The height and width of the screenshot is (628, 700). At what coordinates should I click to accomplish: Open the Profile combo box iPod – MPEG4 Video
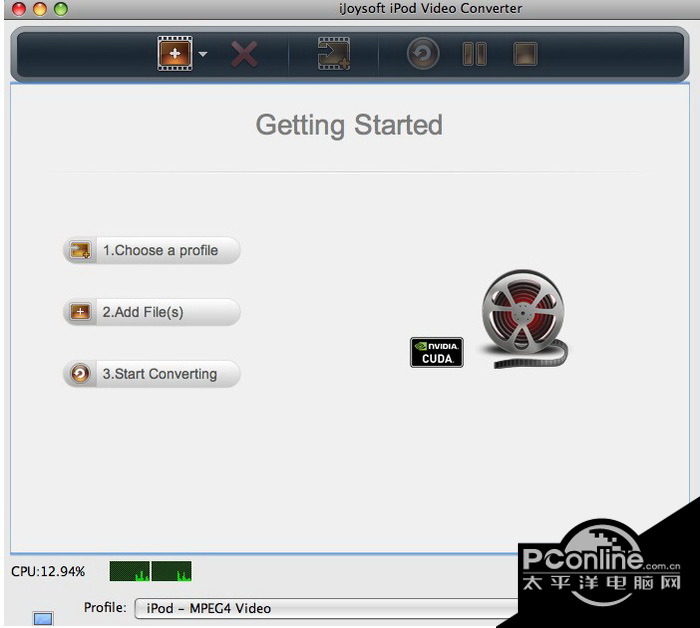(x=328, y=608)
